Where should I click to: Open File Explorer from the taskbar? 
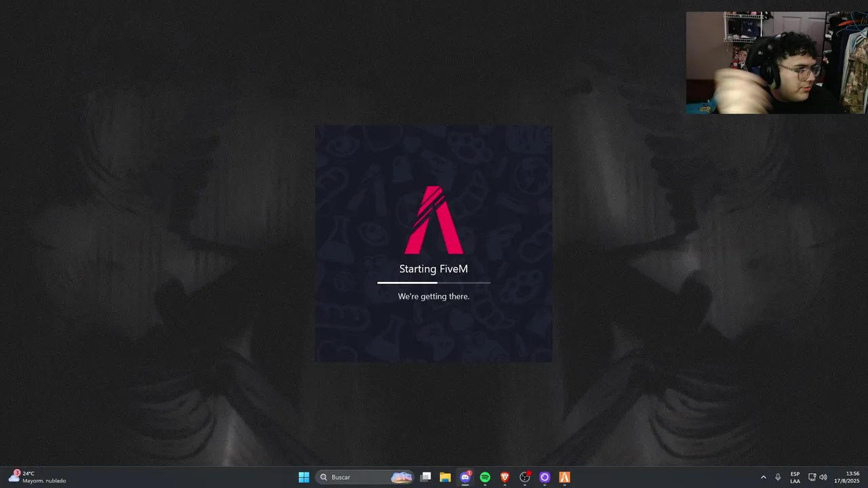[446, 477]
